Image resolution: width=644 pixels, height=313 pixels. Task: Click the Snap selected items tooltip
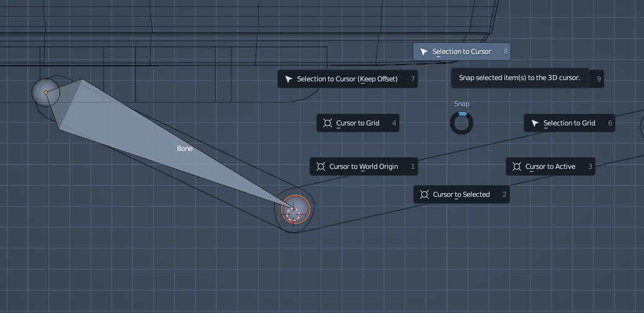519,78
